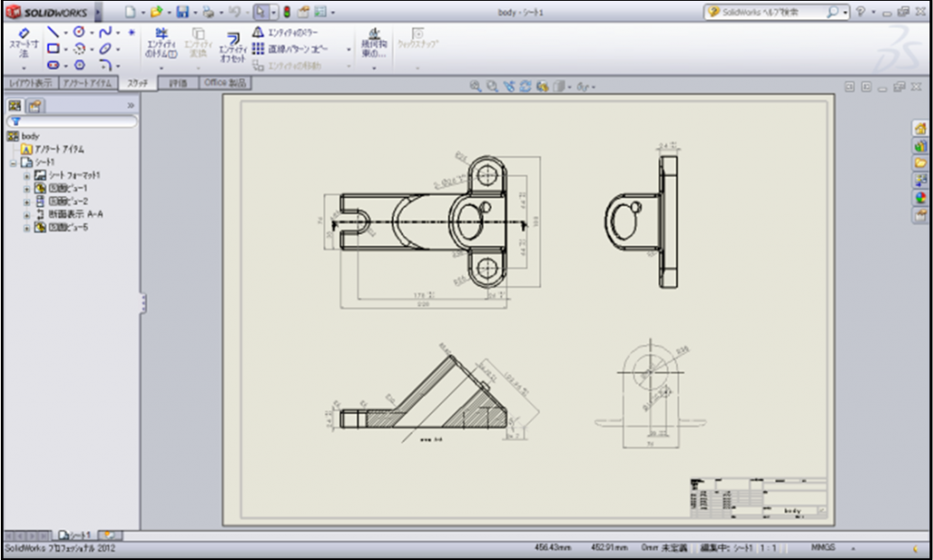
Task: Open the Office 製品 ribbon tab
Action: pyautogui.click(x=225, y=83)
